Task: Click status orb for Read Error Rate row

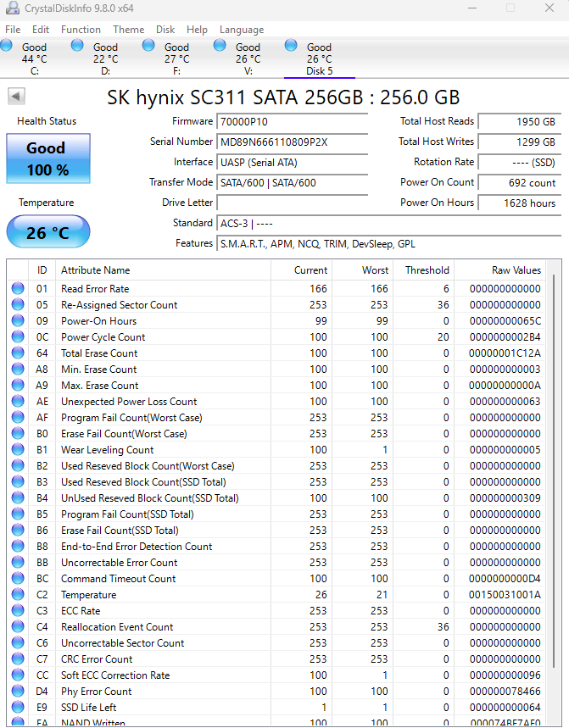Action: (18, 288)
